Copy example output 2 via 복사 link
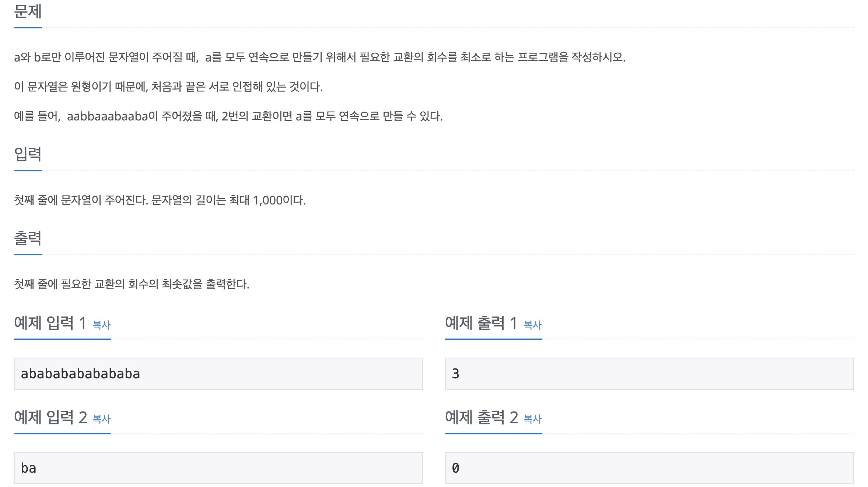This screenshot has height=487, width=868. pos(533,418)
